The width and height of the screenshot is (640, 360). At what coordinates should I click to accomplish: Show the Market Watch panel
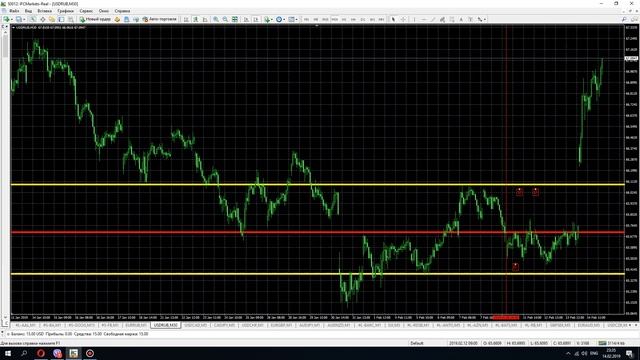[33, 19]
